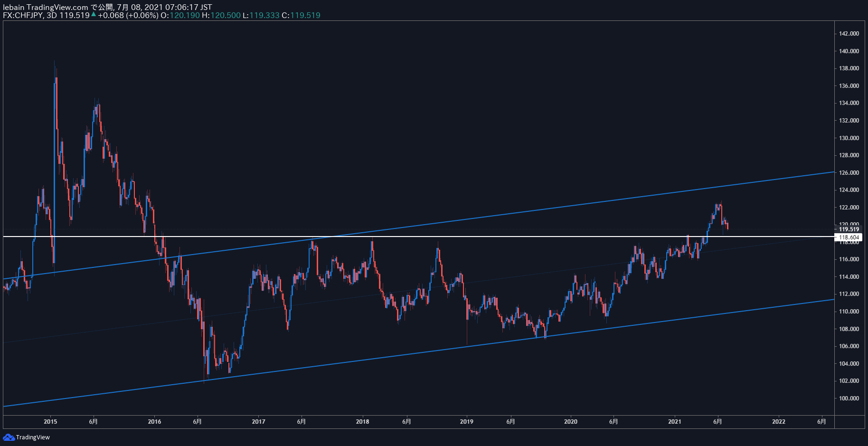Image resolution: width=868 pixels, height=446 pixels.
Task: Select the white horizontal line at 118.604
Action: (418, 236)
